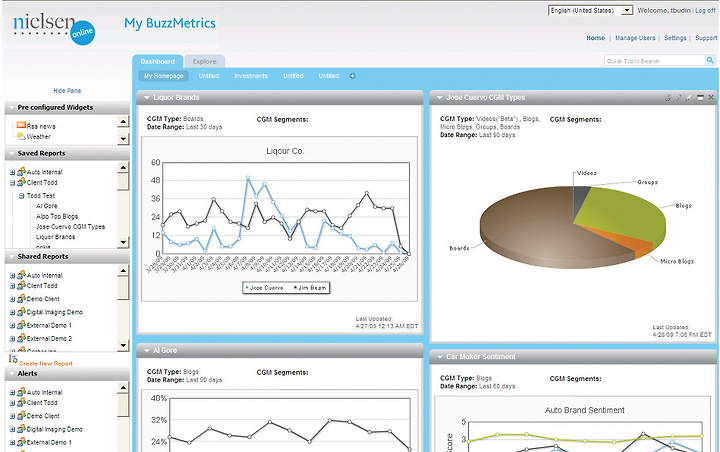Click the Demo Client folder icon in Alerts
This screenshot has width=720, height=452.
coord(21,416)
